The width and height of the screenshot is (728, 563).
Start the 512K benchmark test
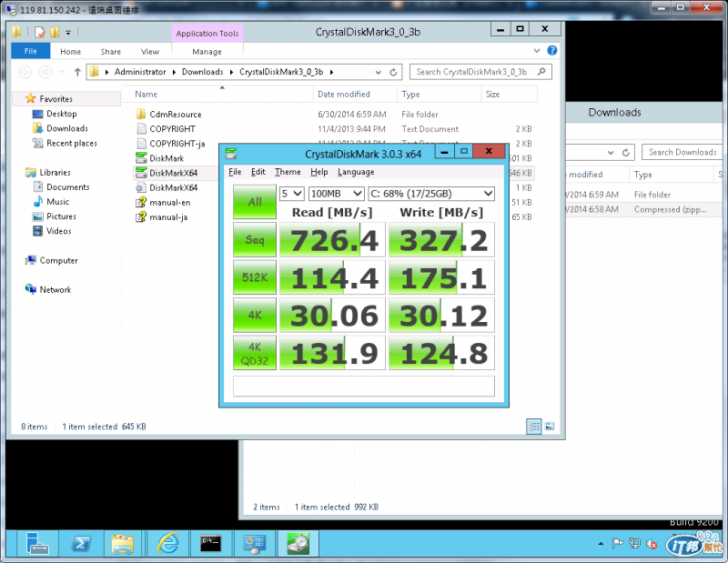[255, 277]
